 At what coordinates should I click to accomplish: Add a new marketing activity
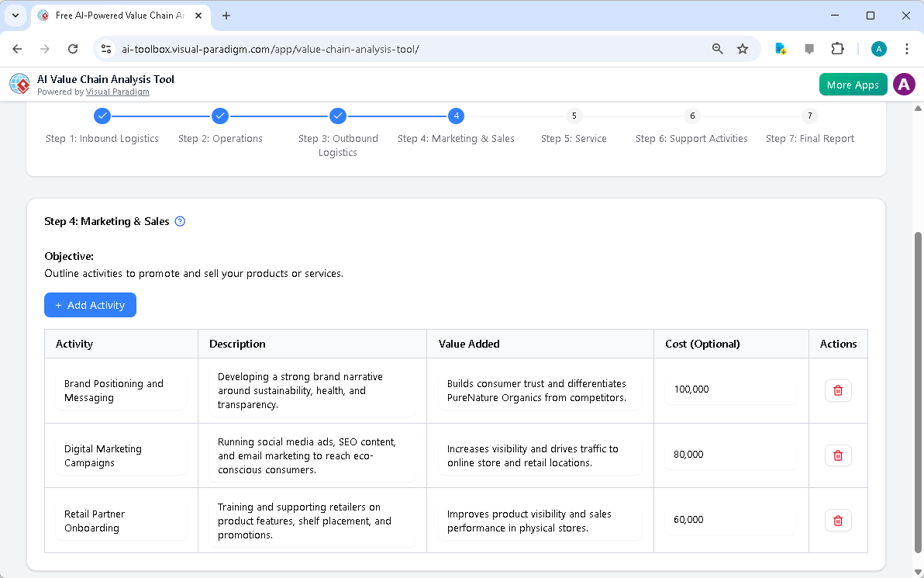[x=90, y=305]
